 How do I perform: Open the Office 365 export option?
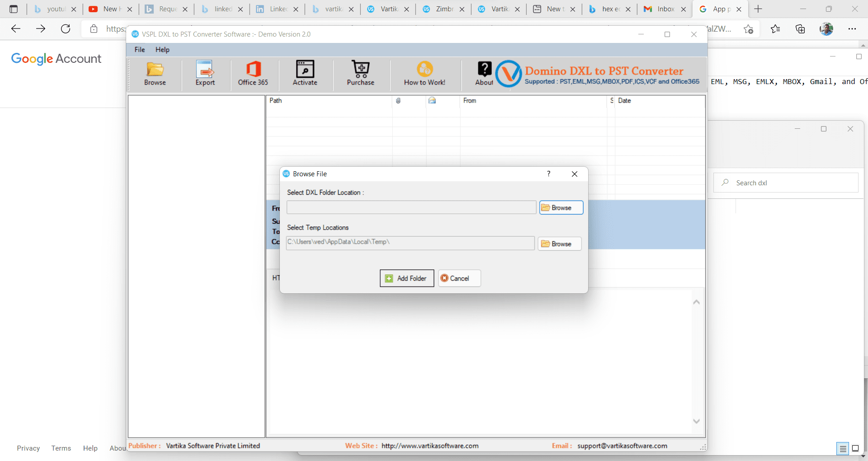pyautogui.click(x=253, y=73)
